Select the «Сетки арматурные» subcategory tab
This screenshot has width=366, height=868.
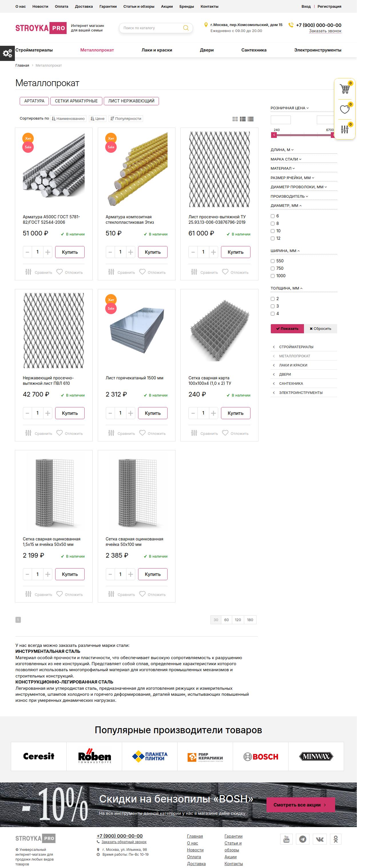(x=76, y=101)
